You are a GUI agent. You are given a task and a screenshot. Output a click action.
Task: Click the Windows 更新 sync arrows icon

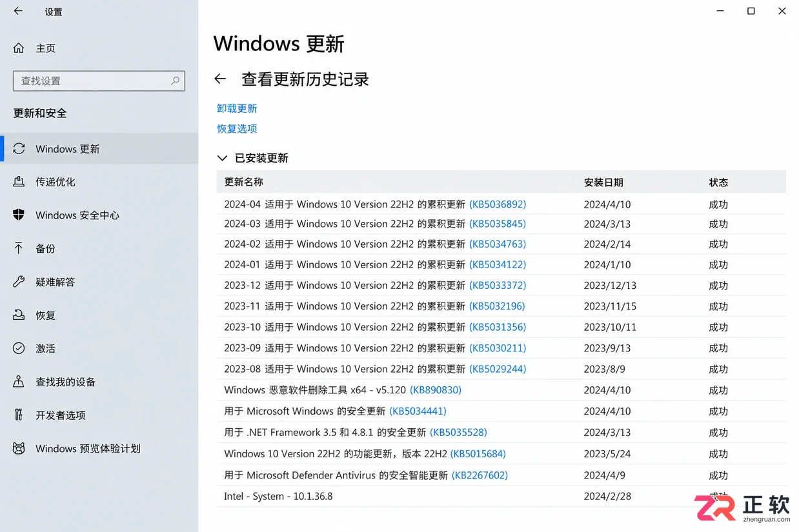19,149
